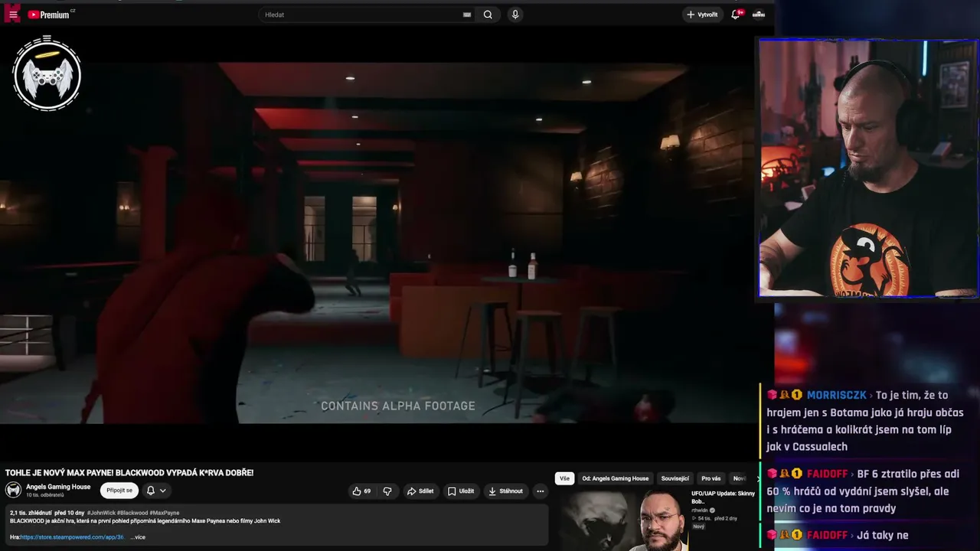Open the YouTube hamburger guide menu
Screen dimensions: 980x551
(13, 15)
